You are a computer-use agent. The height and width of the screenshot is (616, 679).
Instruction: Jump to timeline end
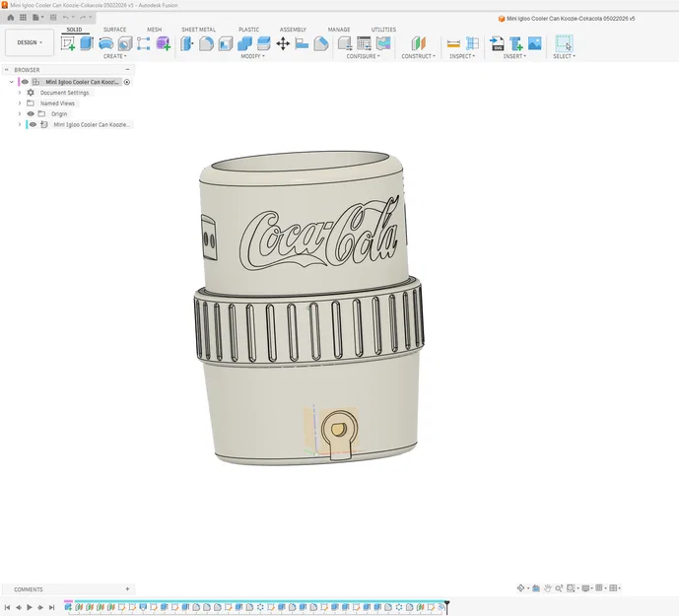(52, 607)
